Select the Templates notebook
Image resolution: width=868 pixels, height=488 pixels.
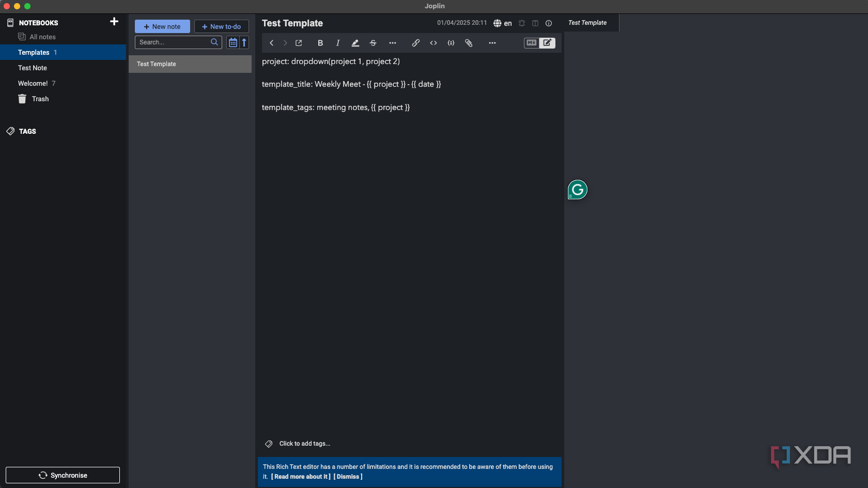point(34,52)
